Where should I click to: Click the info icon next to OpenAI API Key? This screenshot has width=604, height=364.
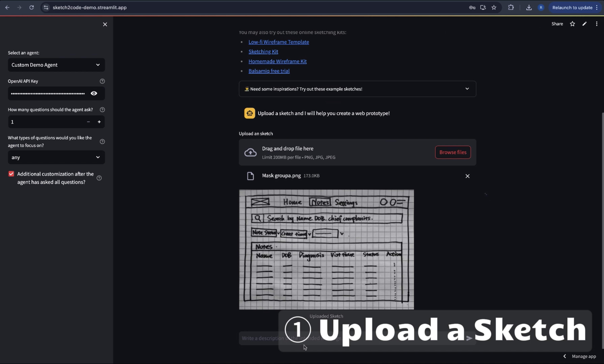pos(102,81)
